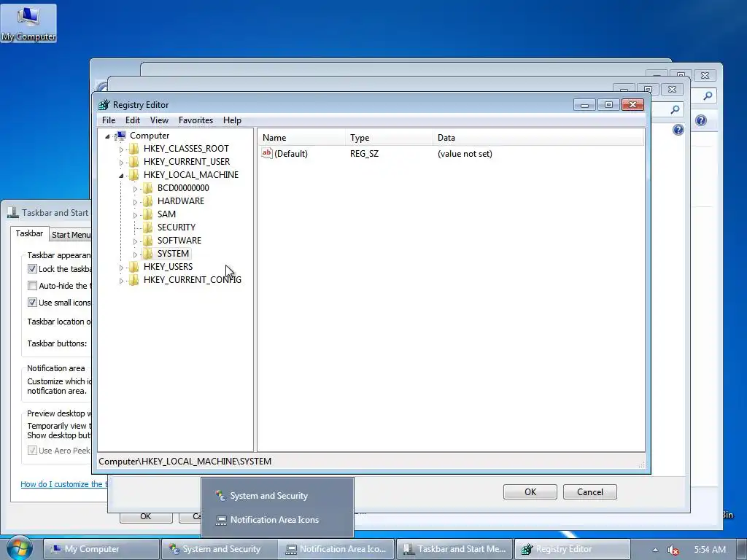Select the Computer icon in registry tree
Screen dimensions: 747x560
(x=121, y=136)
